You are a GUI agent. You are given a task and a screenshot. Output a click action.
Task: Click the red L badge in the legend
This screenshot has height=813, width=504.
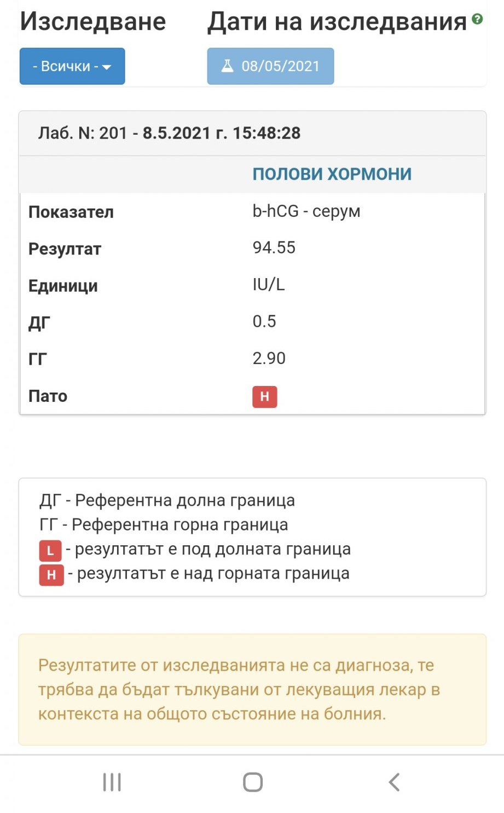(50, 550)
